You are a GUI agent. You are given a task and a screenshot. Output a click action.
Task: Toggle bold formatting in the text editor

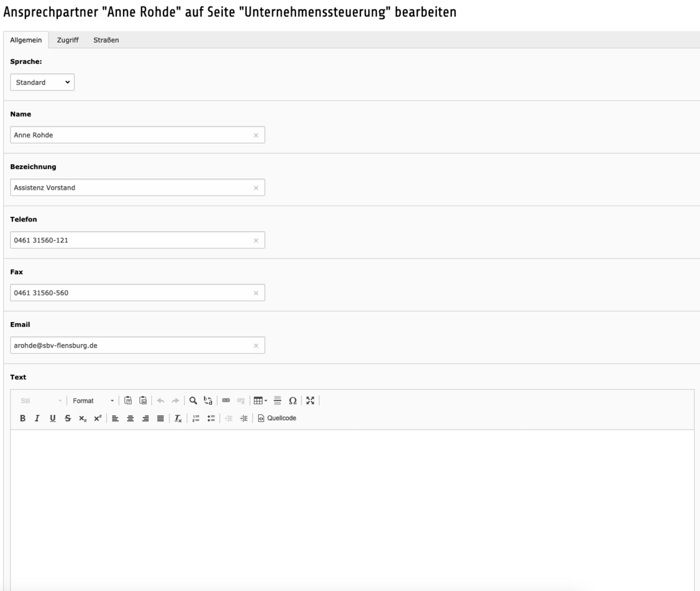click(23, 418)
